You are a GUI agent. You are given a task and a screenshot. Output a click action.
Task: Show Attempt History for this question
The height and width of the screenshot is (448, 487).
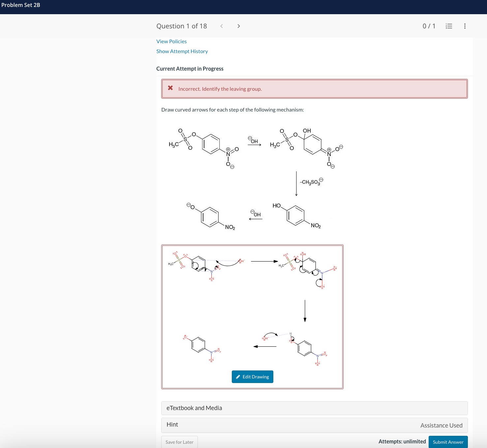point(182,51)
